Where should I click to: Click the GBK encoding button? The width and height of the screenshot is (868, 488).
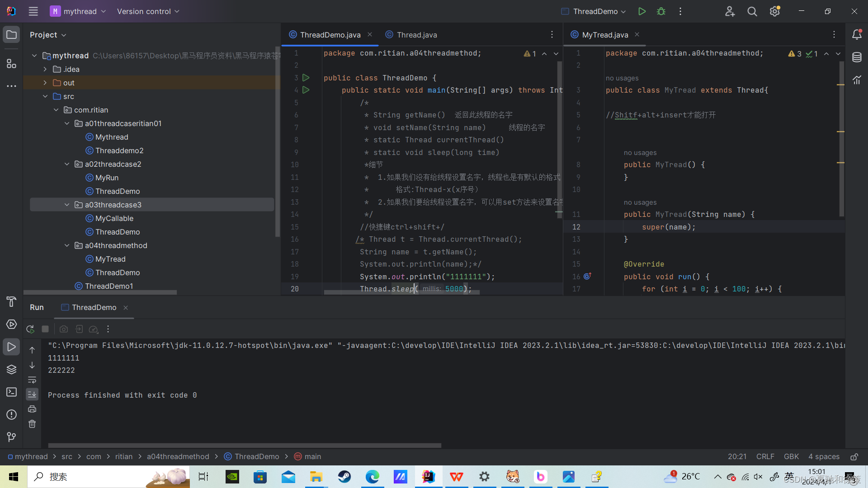(791, 457)
